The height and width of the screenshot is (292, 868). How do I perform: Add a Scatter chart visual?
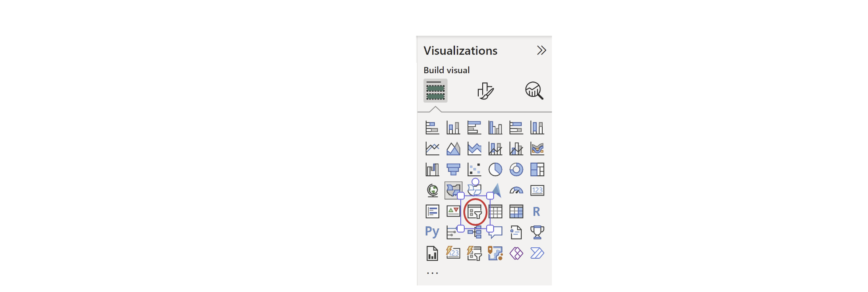474,170
